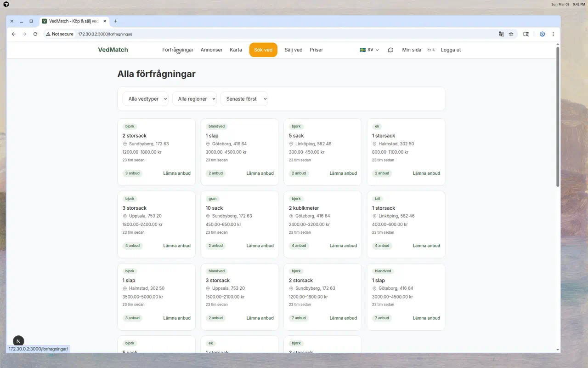
Task: Click Lämna anbud on the Halmstad ek request
Action: [426, 173]
